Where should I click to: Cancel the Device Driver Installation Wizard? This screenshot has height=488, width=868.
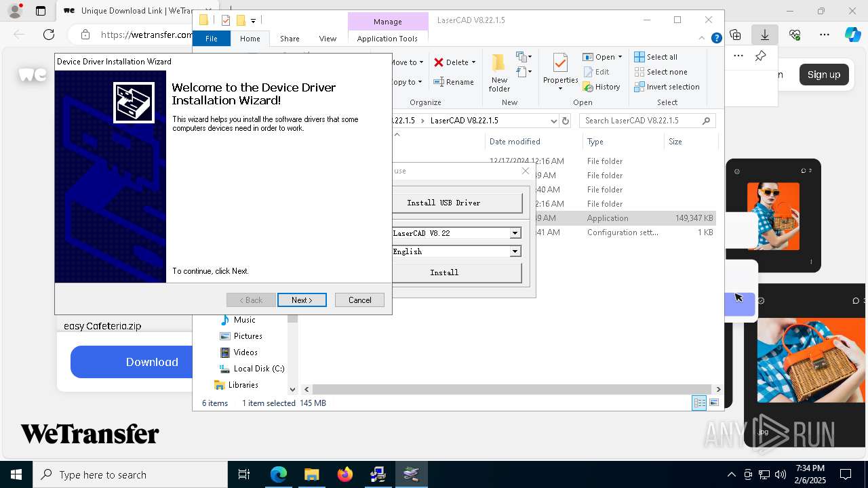[x=359, y=300]
